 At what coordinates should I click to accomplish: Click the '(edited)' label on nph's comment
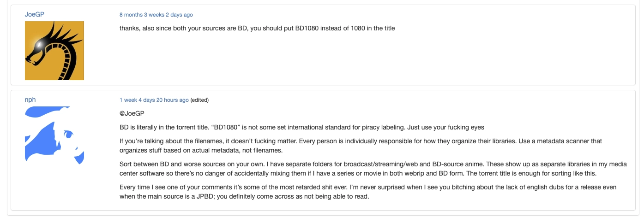pos(200,100)
